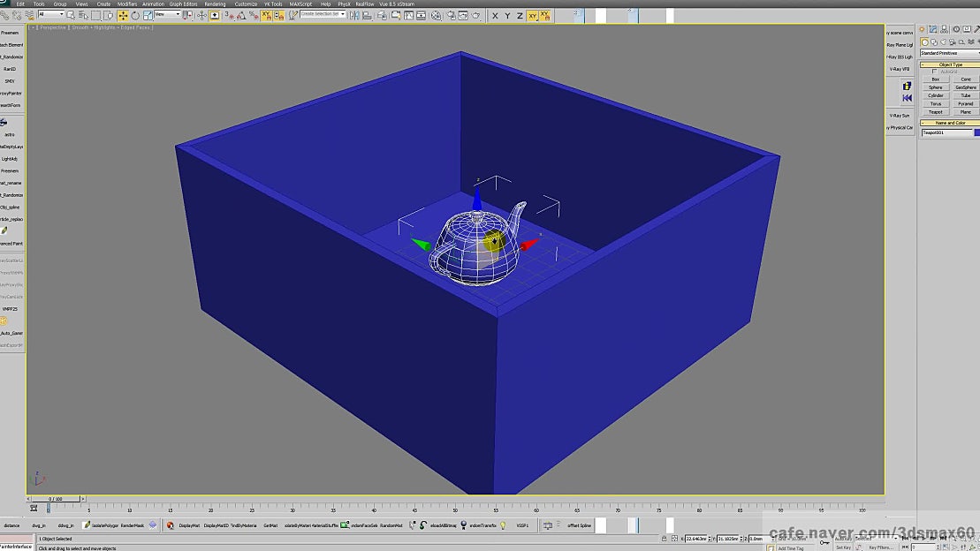Enable the AutoGrid checkbox
980x551 pixels.
point(934,72)
